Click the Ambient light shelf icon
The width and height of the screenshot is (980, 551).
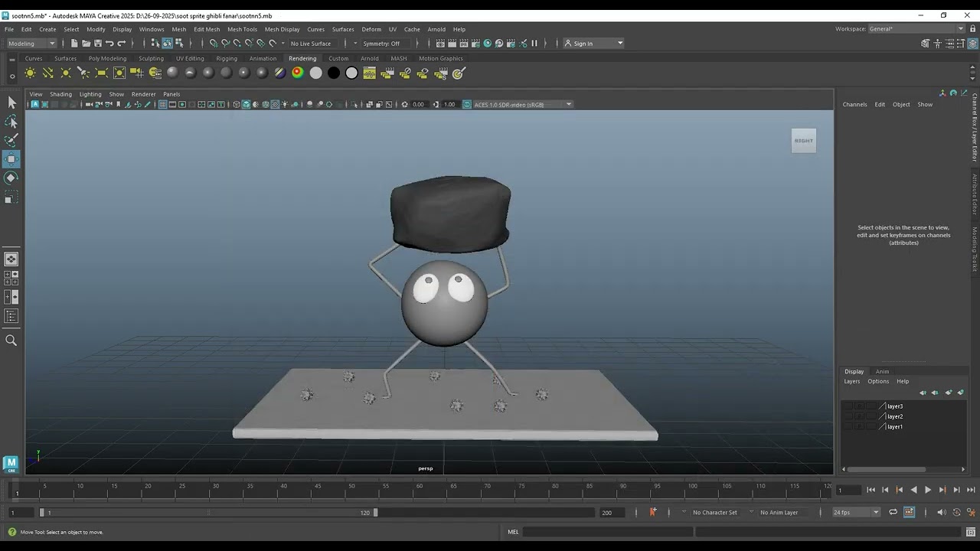30,73
